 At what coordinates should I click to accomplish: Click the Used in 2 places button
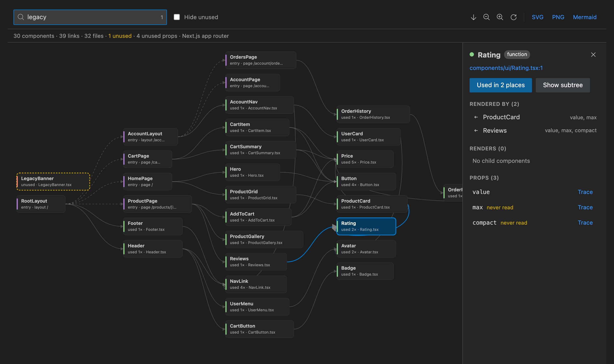[x=501, y=85]
